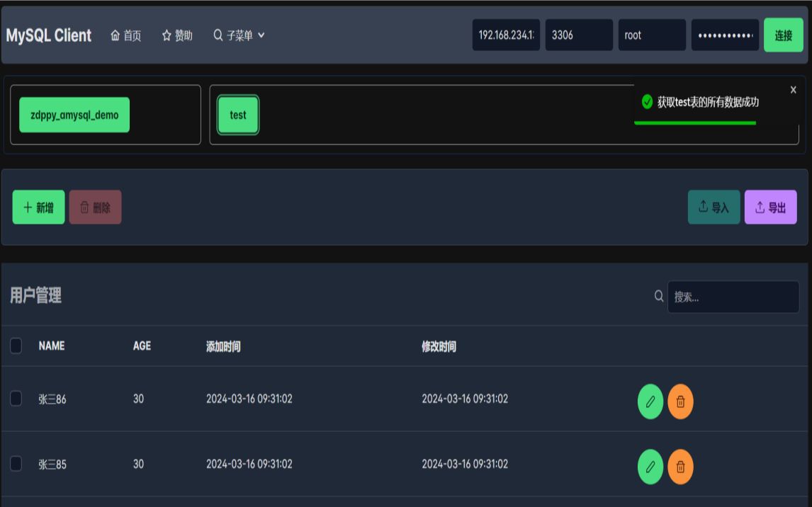Click the green progress bar in the notification

point(695,123)
